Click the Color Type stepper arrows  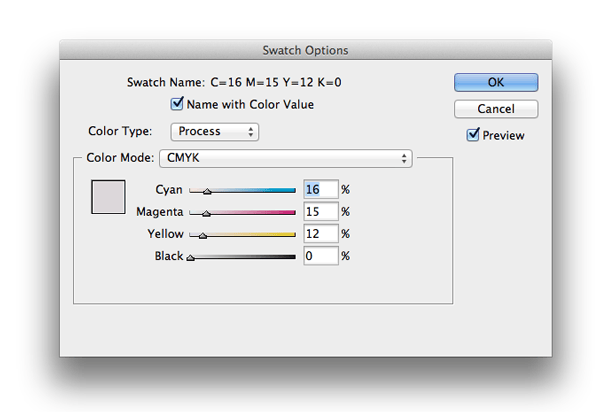point(251,132)
